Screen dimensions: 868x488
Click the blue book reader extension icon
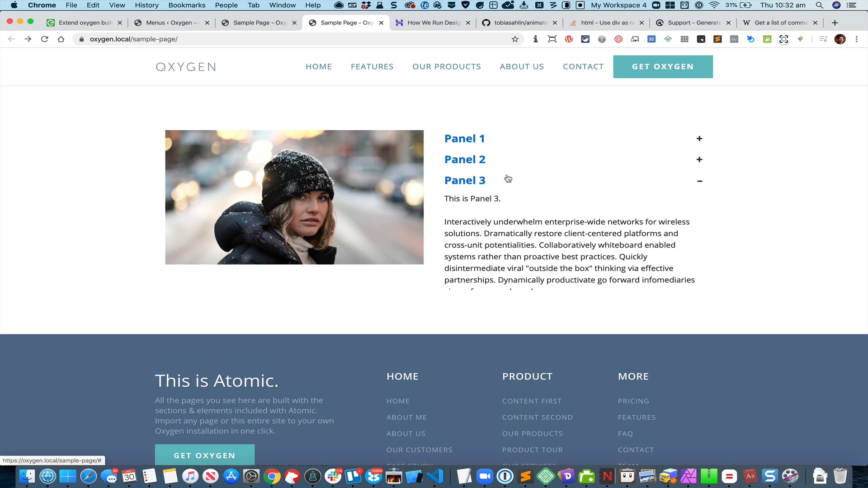click(651, 39)
